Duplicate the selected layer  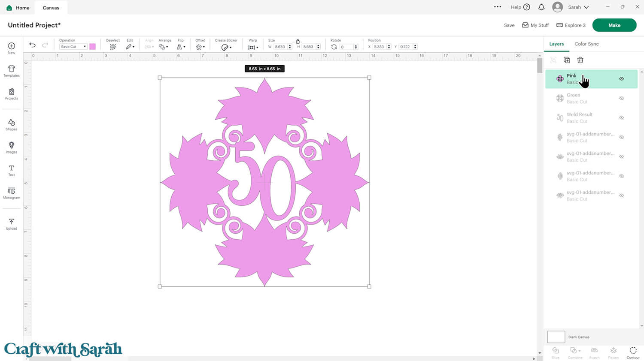pos(567,60)
